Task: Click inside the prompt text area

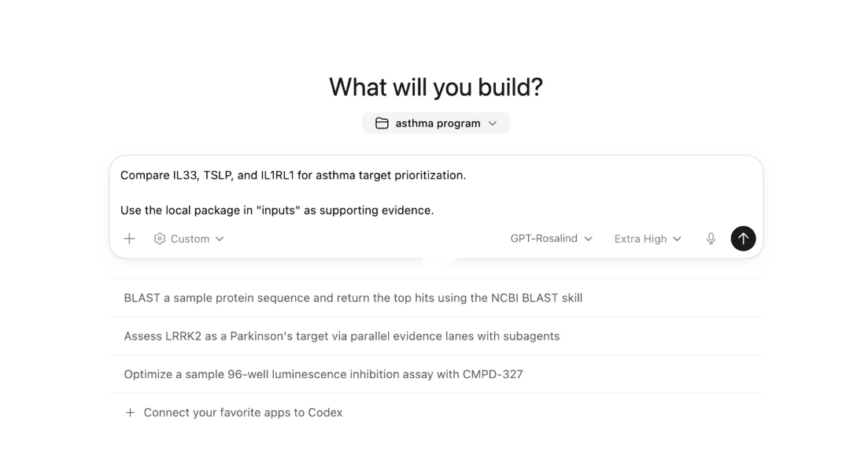Action: [434, 192]
